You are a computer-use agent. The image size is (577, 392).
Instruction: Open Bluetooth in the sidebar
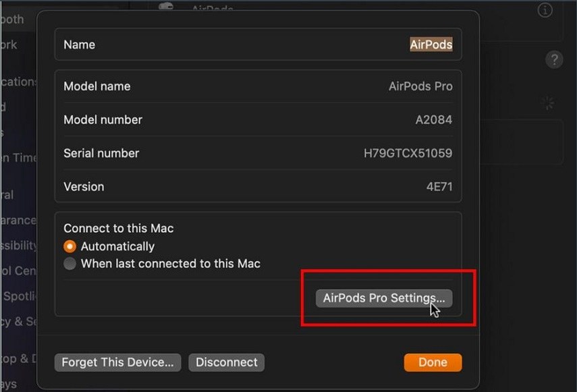pos(12,19)
